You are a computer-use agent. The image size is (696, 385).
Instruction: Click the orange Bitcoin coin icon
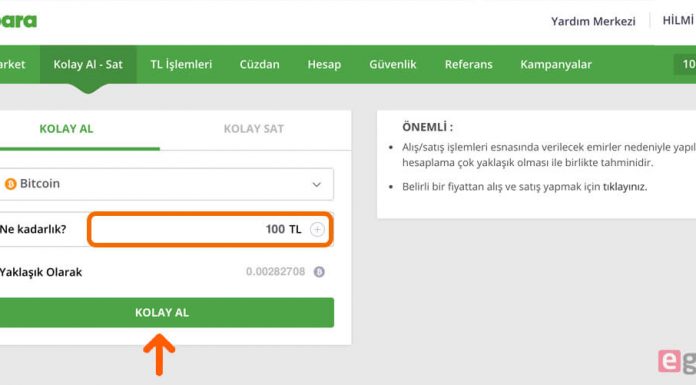pyautogui.click(x=10, y=184)
